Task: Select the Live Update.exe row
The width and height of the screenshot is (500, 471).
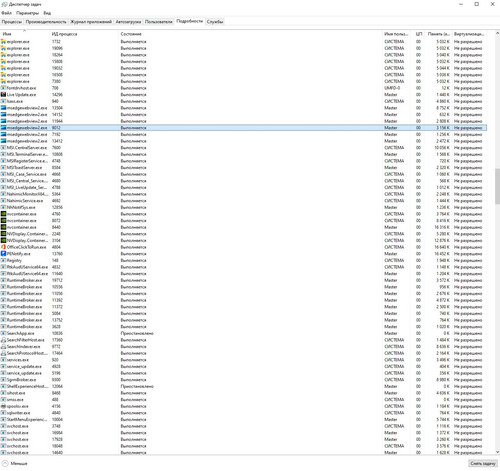Action: tap(243, 95)
